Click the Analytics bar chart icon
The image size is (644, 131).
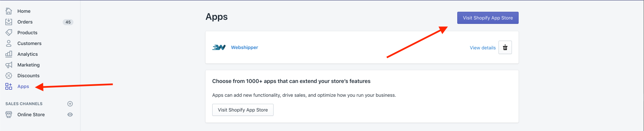9,54
